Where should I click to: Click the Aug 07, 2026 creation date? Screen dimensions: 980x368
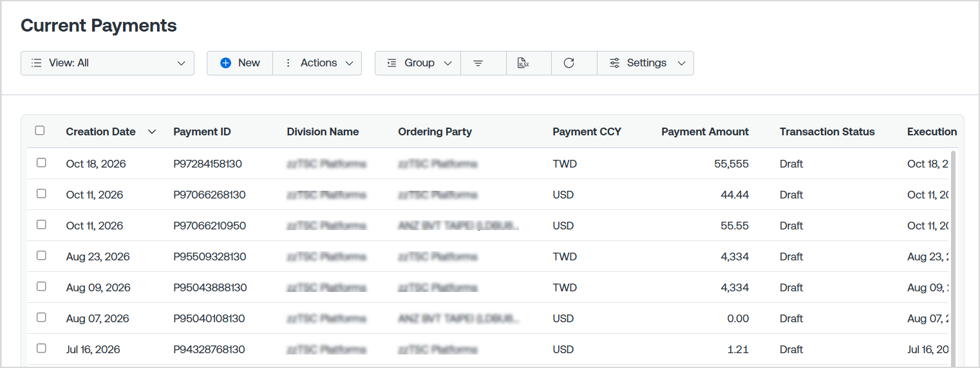tap(97, 318)
